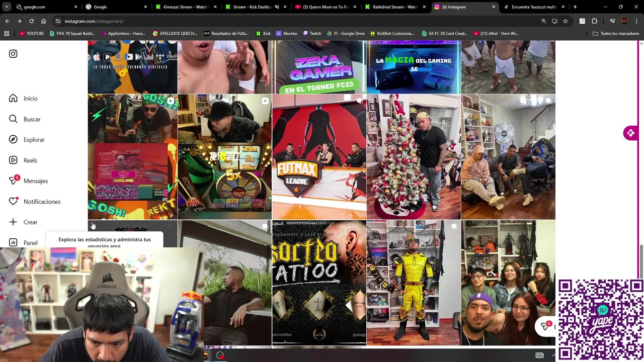Screen dimensions: 644x362
Task: Switch to the google.com tab
Action: [46, 7]
